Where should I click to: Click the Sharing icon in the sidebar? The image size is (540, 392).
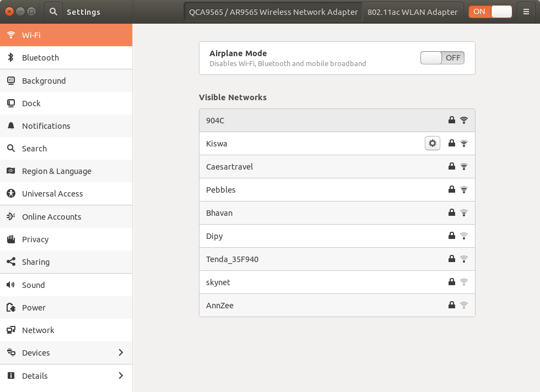tap(10, 262)
